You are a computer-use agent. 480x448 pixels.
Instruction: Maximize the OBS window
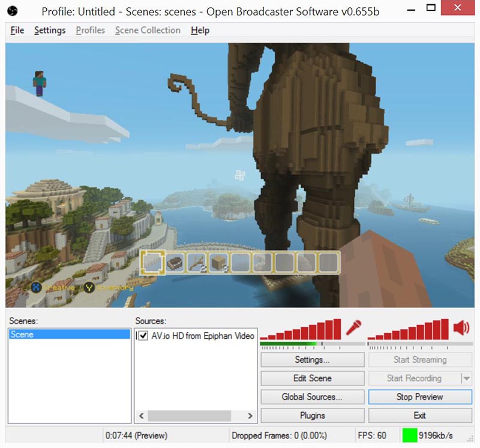pyautogui.click(x=431, y=8)
